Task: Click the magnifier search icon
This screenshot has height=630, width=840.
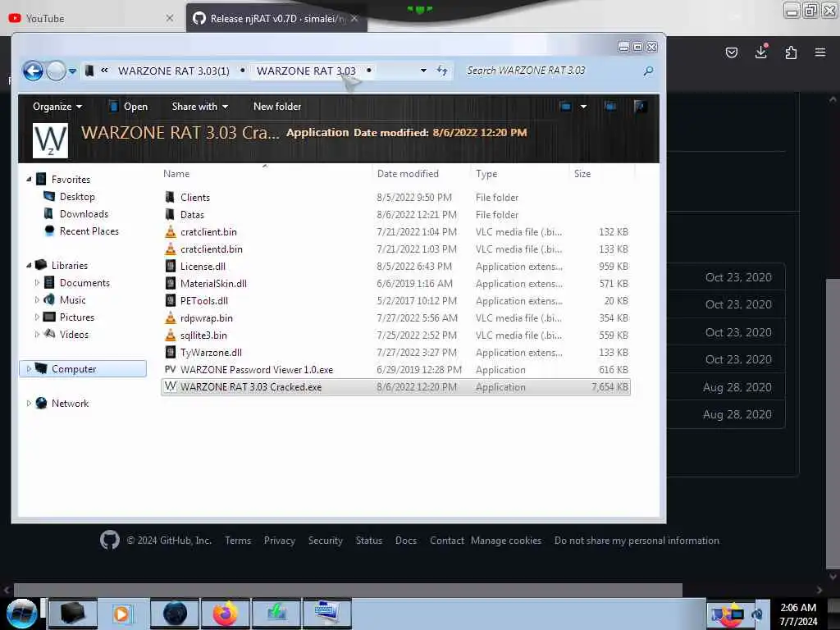Action: pyautogui.click(x=648, y=71)
